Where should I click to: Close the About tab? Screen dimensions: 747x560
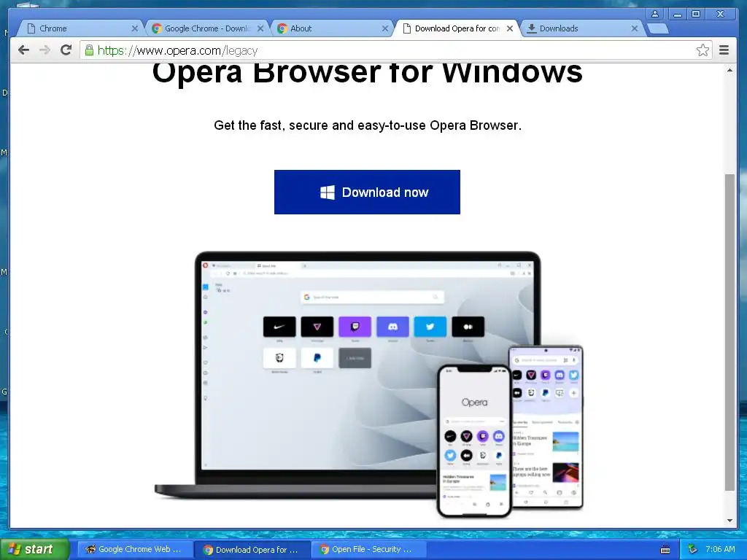tap(385, 28)
